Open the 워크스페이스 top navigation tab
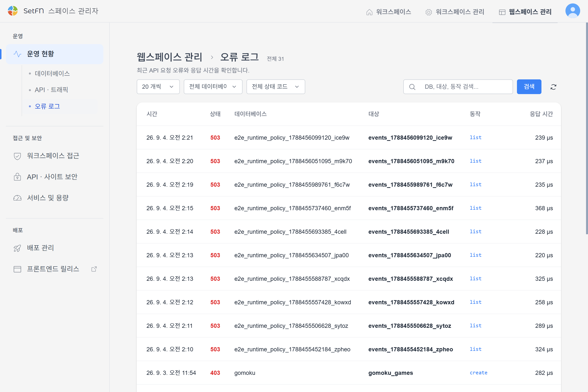 (389, 12)
